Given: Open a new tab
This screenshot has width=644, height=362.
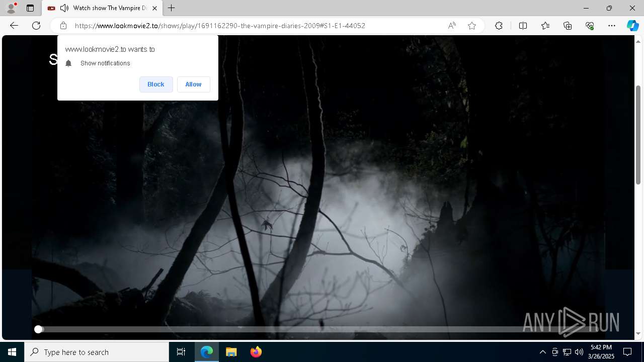Looking at the screenshot, I should click(x=172, y=8).
